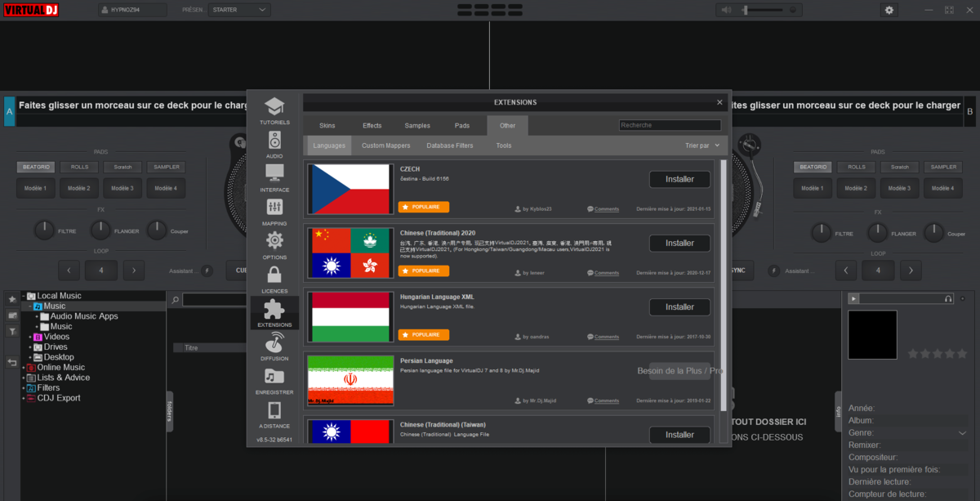Open the Options gear section
This screenshot has width=980, height=501.
[274, 245]
